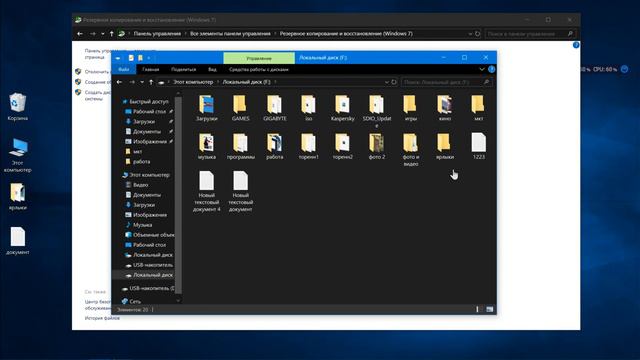Select Рабочий стол under quick access
640x360 pixels.
146,111
